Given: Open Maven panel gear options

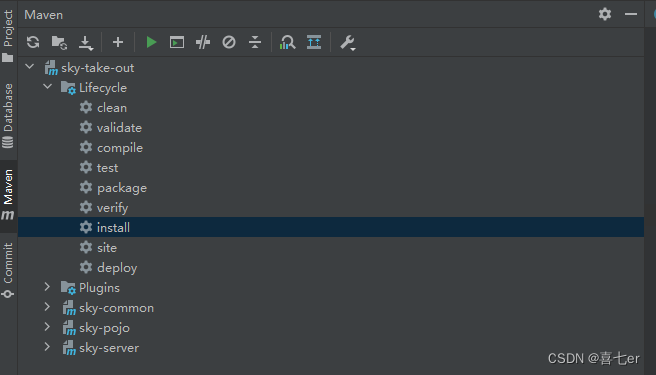Looking at the screenshot, I should tap(605, 14).
